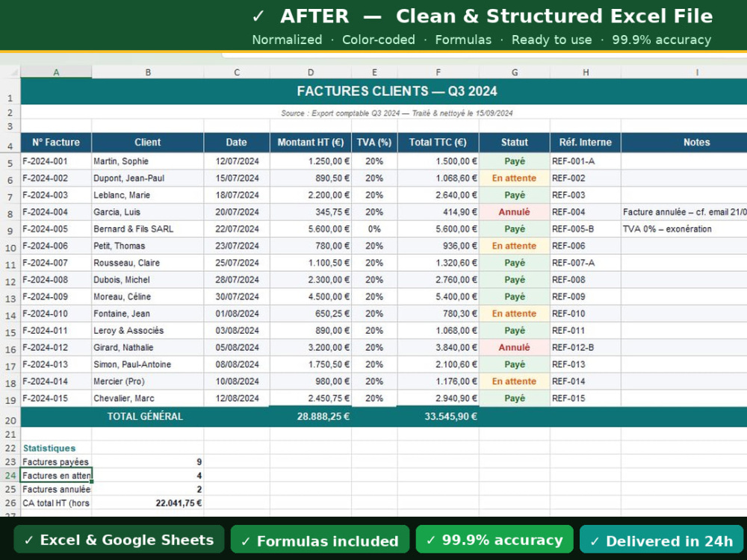Select the Factures payées label cell
The image size is (747, 560).
tap(56, 462)
